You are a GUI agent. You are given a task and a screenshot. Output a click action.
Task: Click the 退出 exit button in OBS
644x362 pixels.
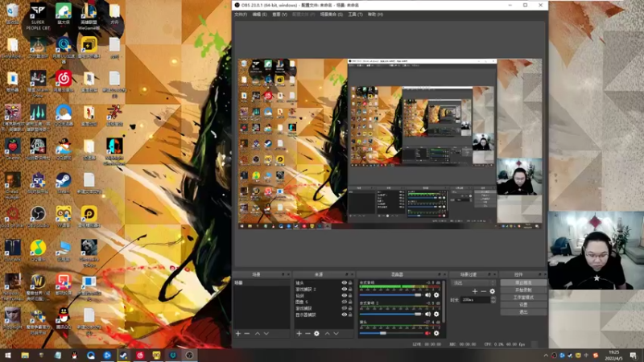523,312
